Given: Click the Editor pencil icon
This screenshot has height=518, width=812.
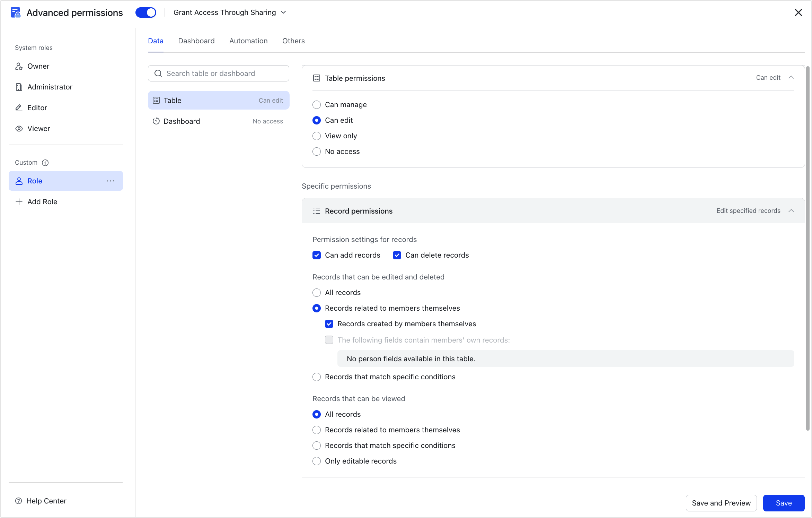Looking at the screenshot, I should pos(19,108).
